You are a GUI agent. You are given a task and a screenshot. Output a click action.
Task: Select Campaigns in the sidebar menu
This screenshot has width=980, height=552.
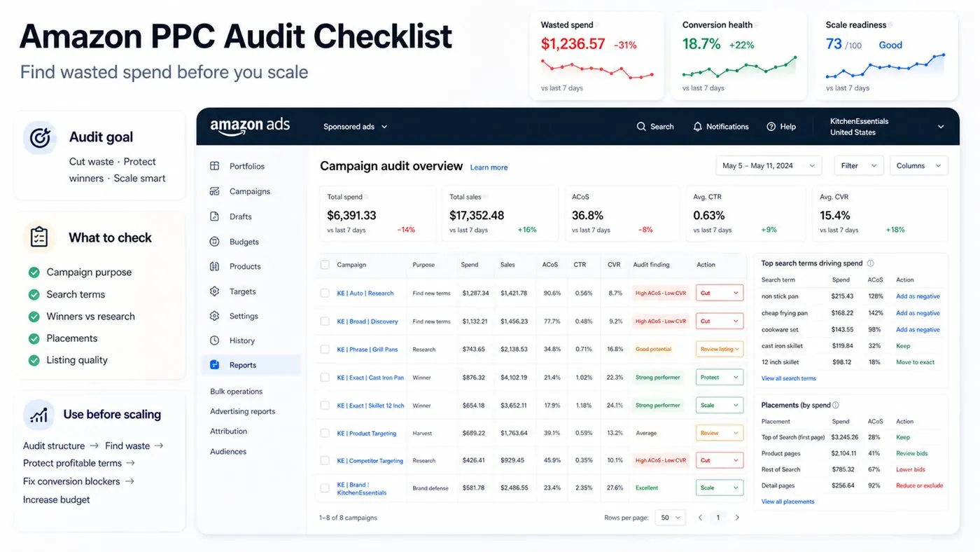coord(251,191)
